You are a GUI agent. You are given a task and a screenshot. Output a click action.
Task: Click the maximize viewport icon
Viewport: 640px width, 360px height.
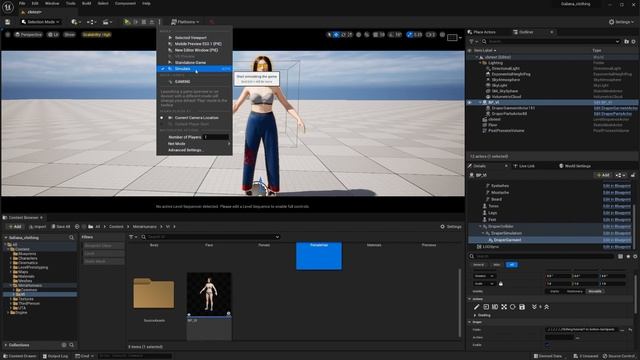442,35
